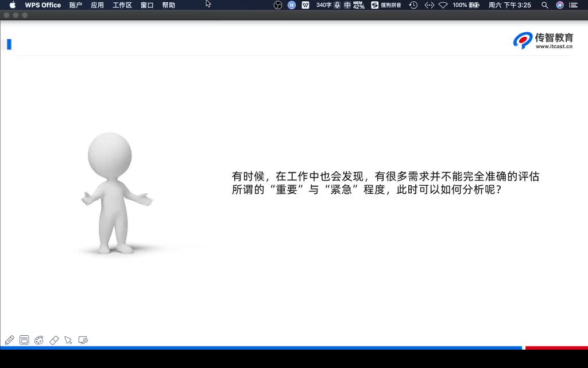Open the 搜狗拼音 input method menu
588x368 pixels.
(386, 5)
